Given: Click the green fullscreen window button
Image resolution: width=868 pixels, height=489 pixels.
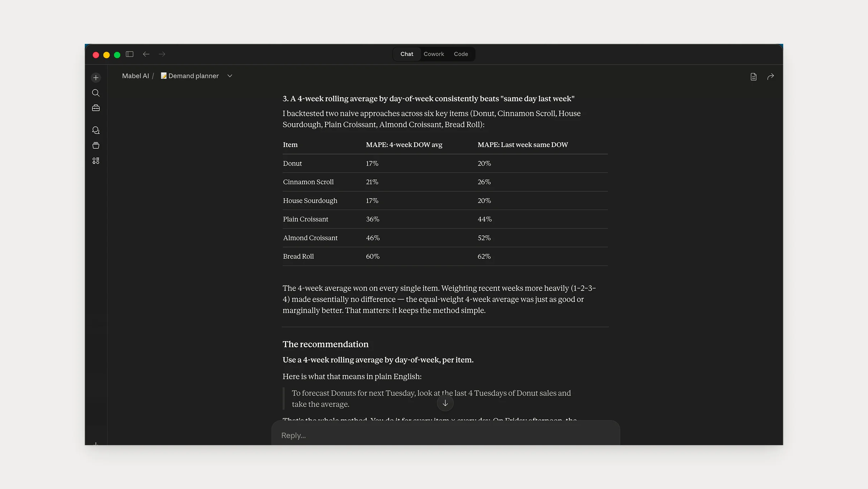Looking at the screenshot, I should coord(117,55).
